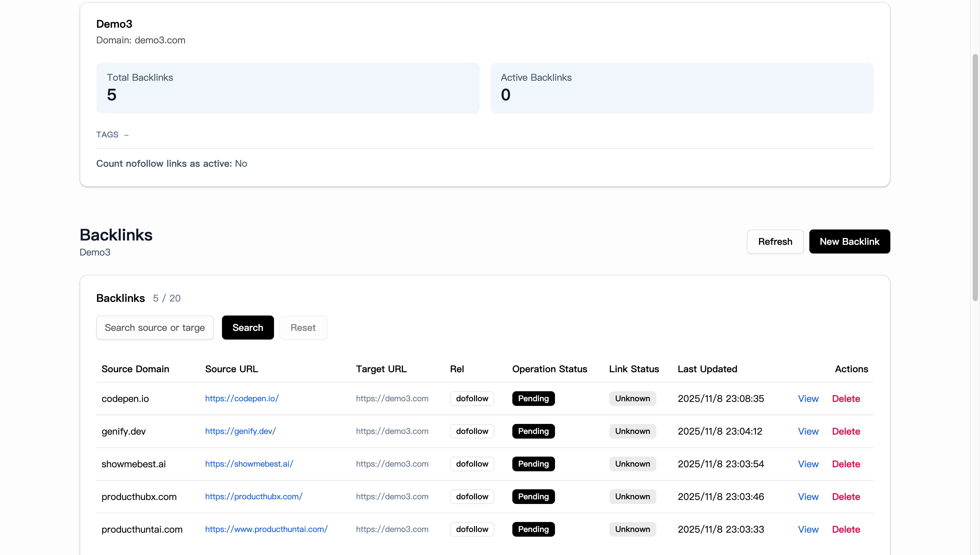Open the https://genify.dev/ source URL link
980x555 pixels.
pos(240,431)
